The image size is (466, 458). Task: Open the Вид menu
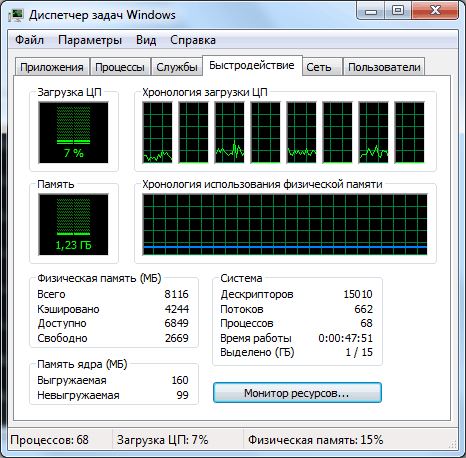pos(146,40)
